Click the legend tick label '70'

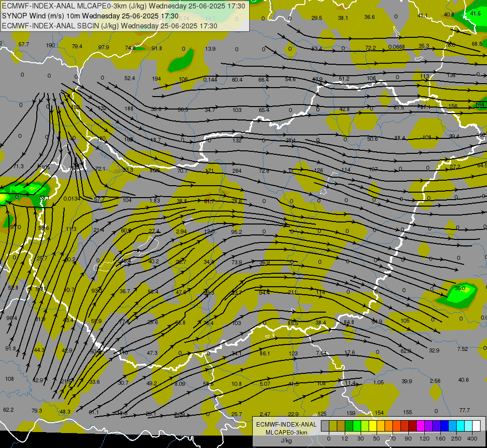pyautogui.click(x=392, y=439)
